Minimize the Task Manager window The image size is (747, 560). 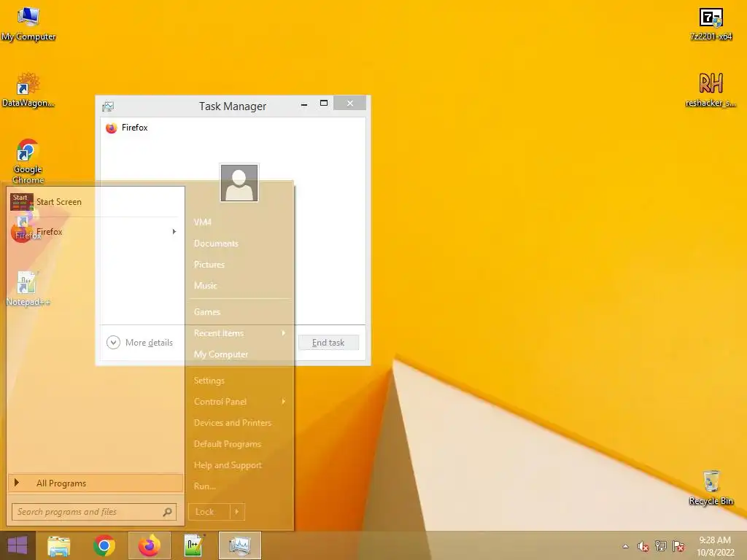(304, 104)
